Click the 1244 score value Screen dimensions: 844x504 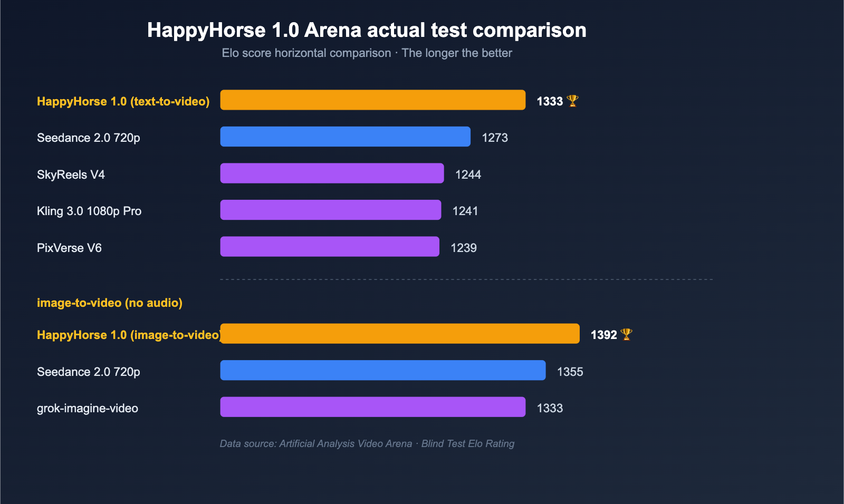468,175
